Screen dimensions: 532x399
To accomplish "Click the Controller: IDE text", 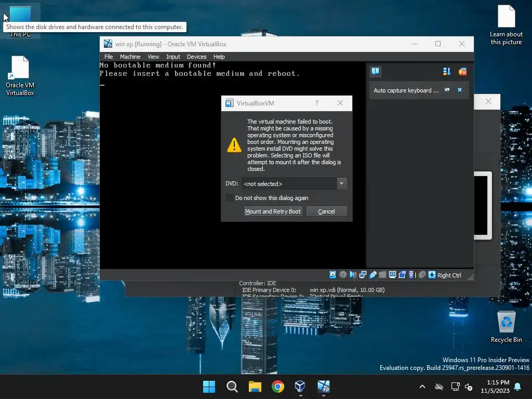I will pyautogui.click(x=258, y=283).
